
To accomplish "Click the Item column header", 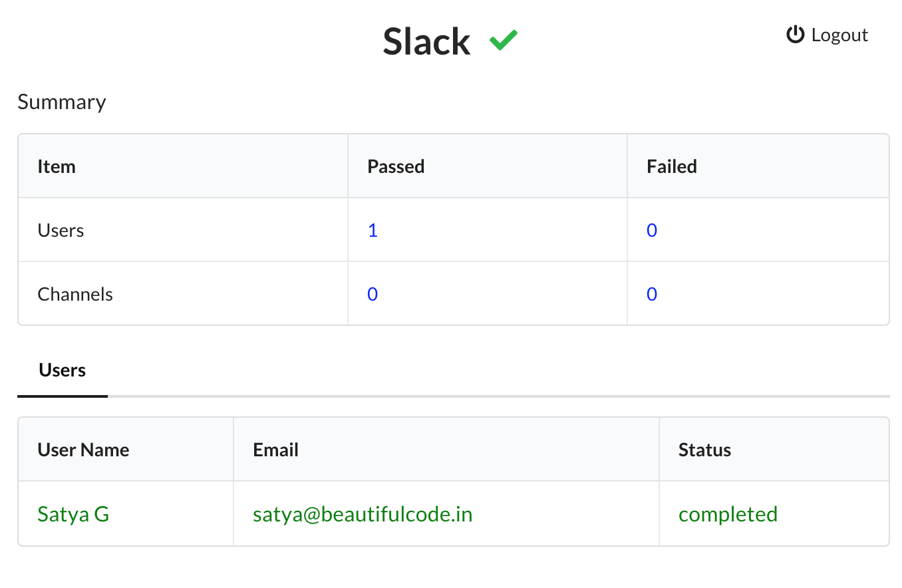I will pyautogui.click(x=57, y=166).
